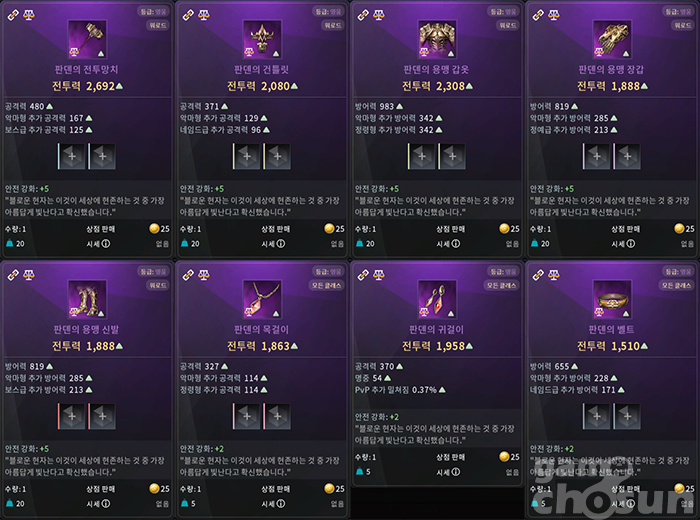Click the gold coin price on 용맹 장갑
This screenshot has width=700, height=520.
click(684, 229)
